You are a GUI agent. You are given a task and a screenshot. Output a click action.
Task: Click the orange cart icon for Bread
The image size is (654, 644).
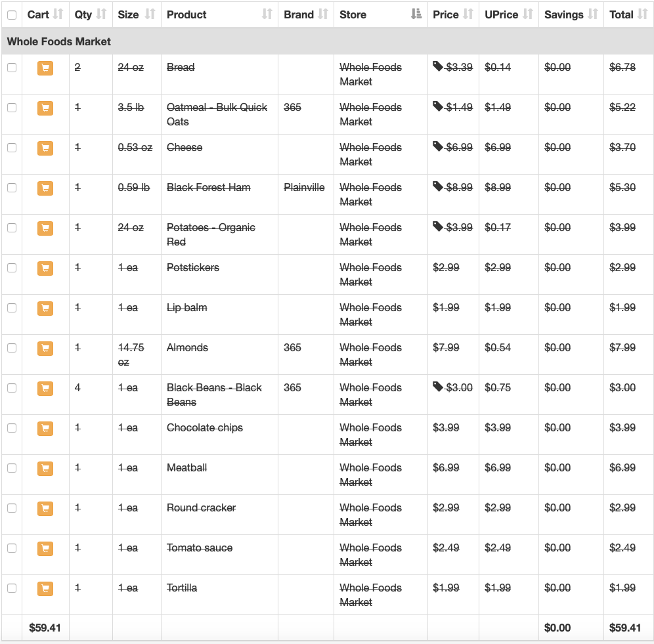(45, 68)
